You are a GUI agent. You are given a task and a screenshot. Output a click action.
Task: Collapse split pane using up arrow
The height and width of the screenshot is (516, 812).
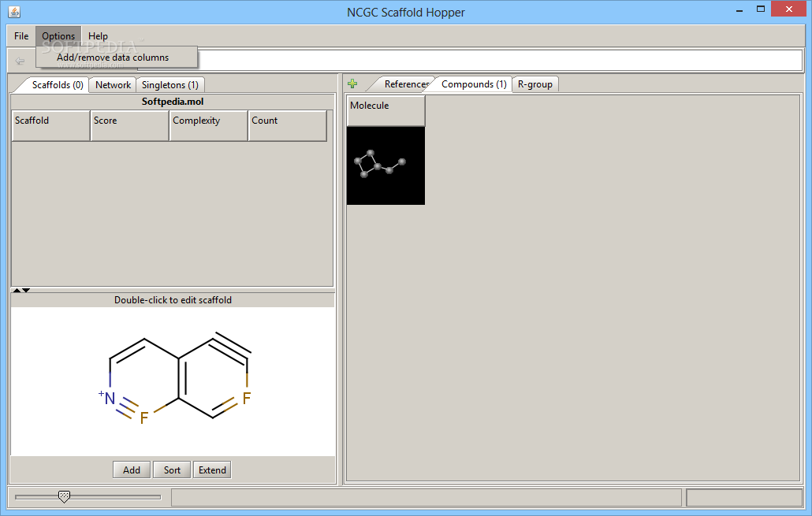(17, 291)
